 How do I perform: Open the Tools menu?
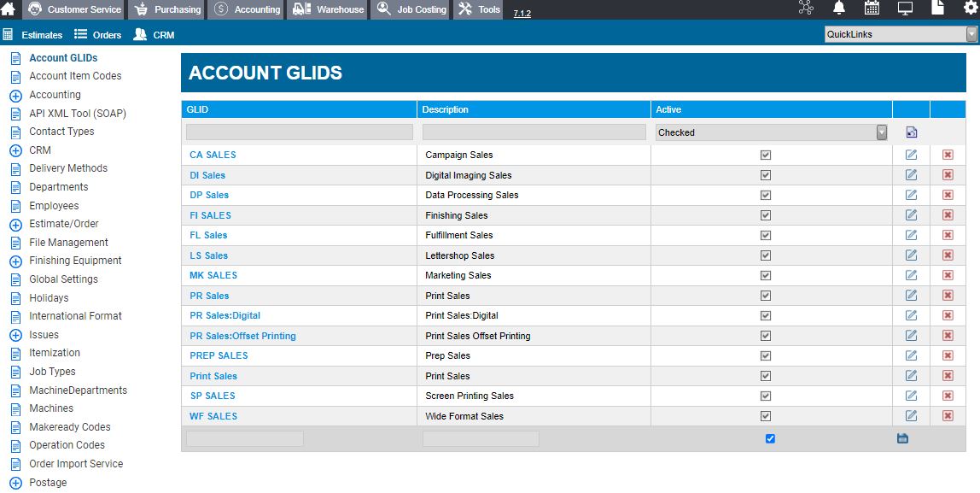479,9
